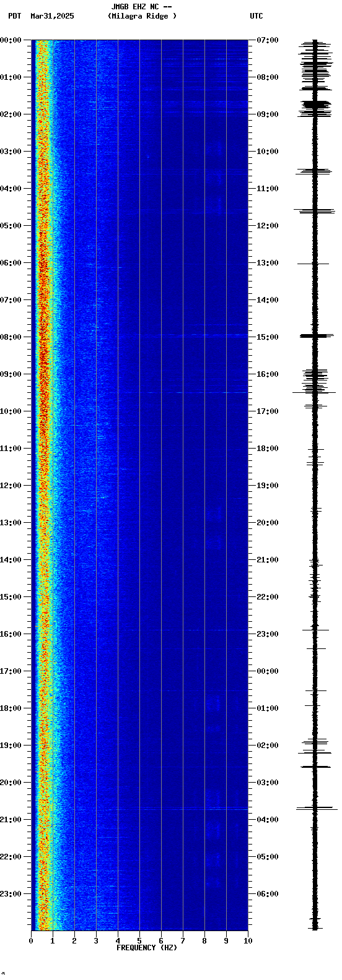Click the 17:00 label on UTC axis
The image size is (342, 980).
pyautogui.click(x=268, y=411)
